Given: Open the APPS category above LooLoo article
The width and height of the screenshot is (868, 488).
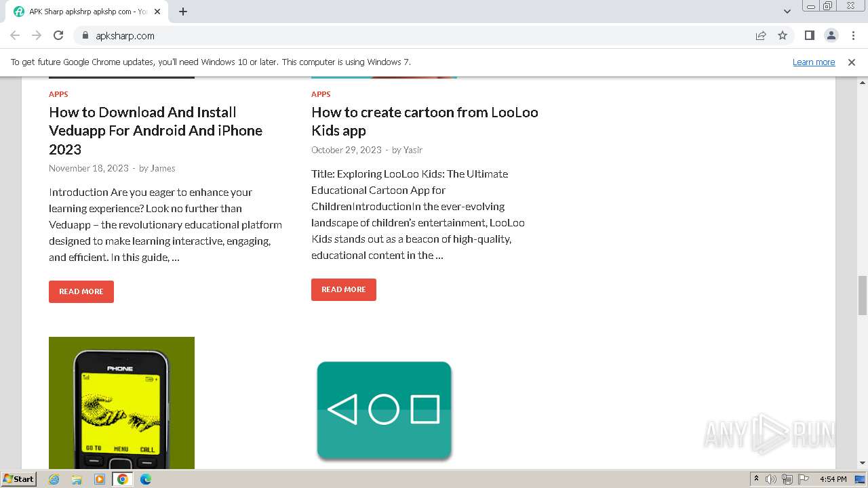Looking at the screenshot, I should (x=321, y=94).
